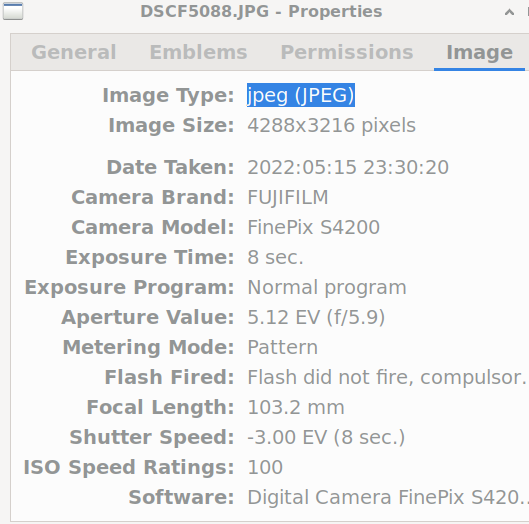The height and width of the screenshot is (524, 529).
Task: Open the Permissions tab
Action: 347,52
